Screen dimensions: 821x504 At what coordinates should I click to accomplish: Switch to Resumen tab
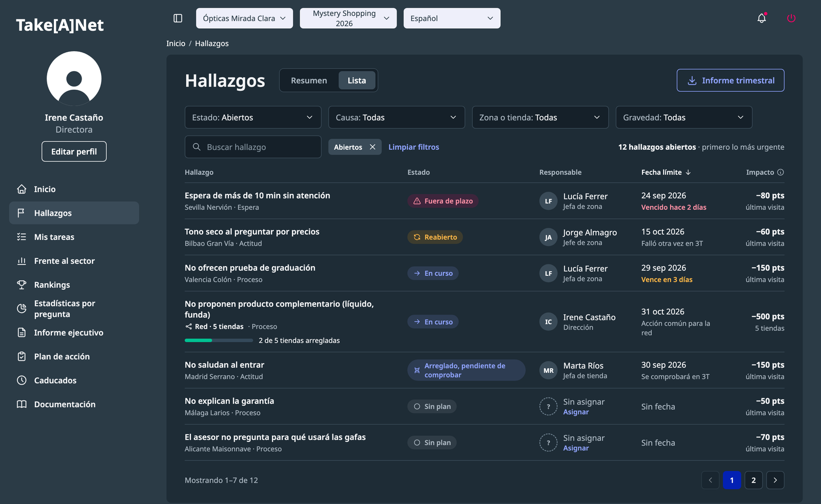[309, 80]
